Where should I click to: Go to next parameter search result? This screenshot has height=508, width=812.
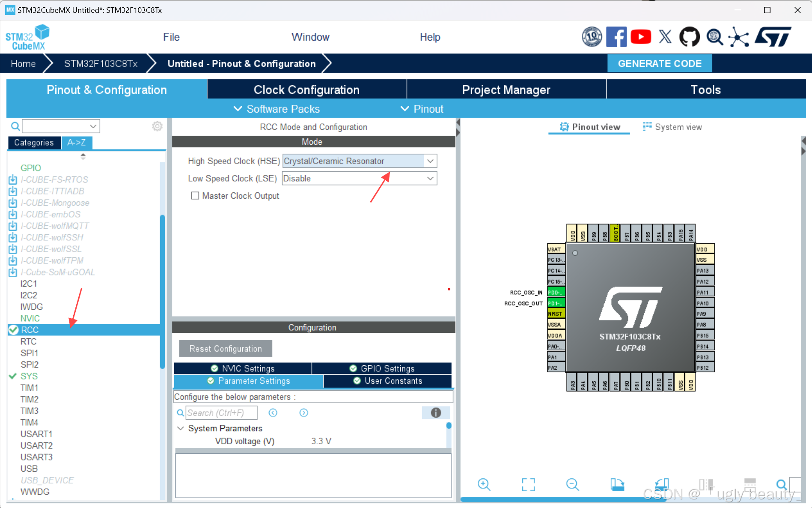[x=303, y=412]
